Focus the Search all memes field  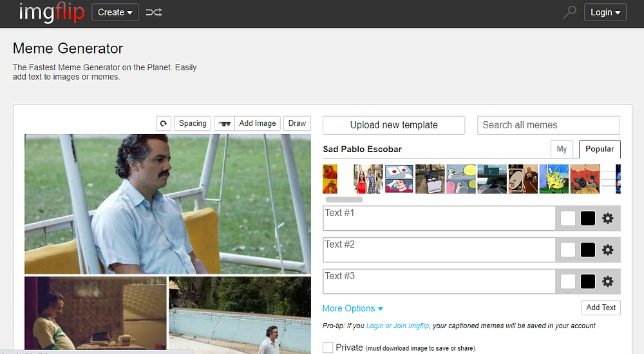tap(549, 125)
